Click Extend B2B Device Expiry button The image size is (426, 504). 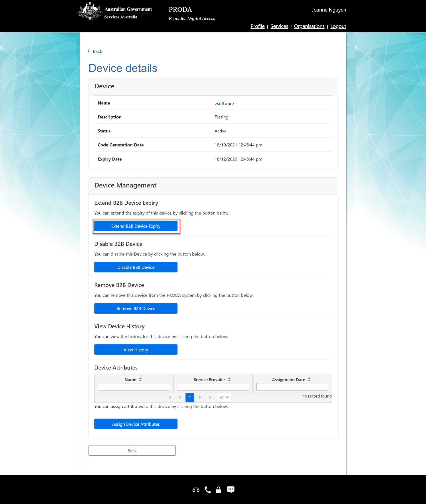pos(136,226)
